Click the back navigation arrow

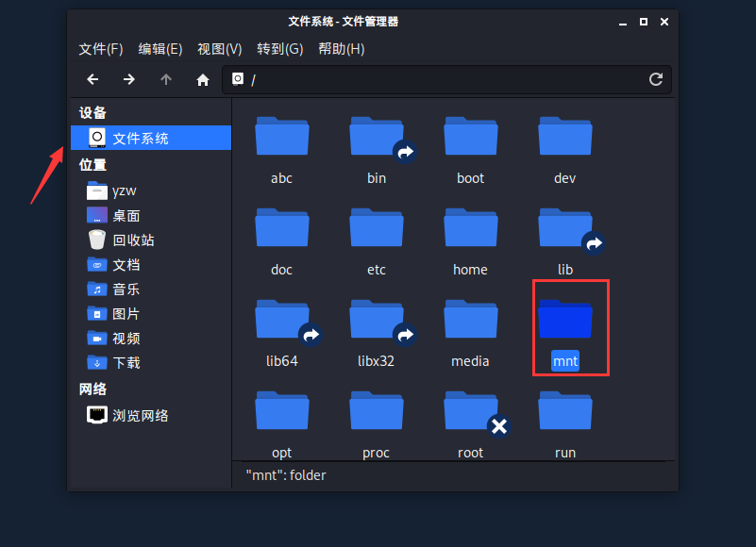coord(92,80)
